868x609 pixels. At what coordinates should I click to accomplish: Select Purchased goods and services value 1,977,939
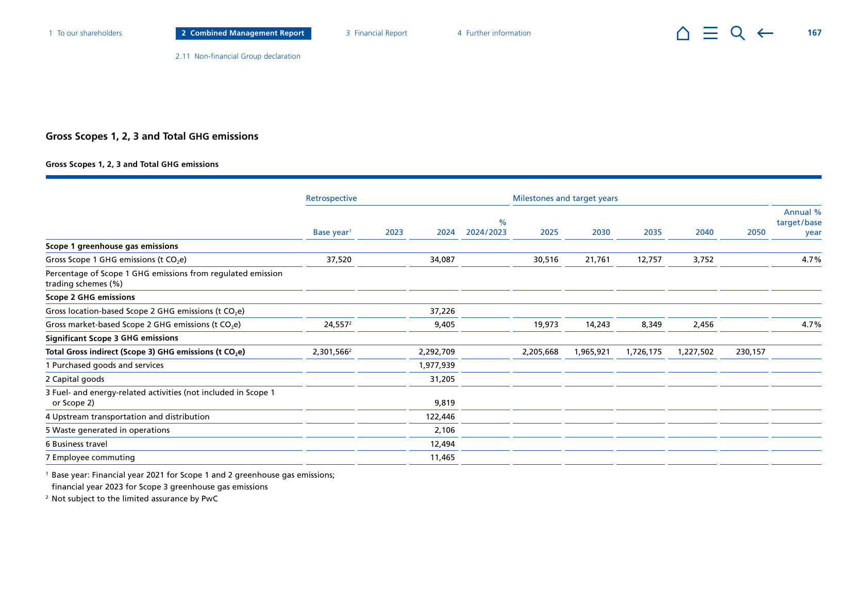437,365
